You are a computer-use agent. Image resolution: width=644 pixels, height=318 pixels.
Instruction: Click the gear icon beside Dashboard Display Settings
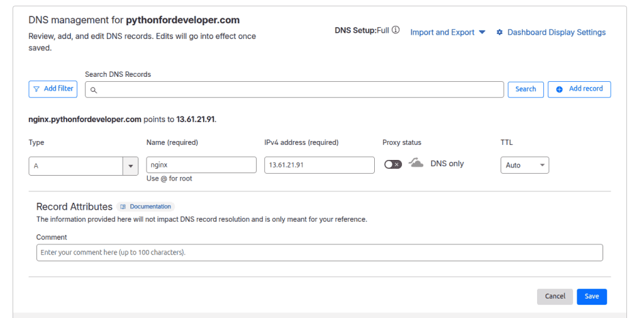pos(499,32)
